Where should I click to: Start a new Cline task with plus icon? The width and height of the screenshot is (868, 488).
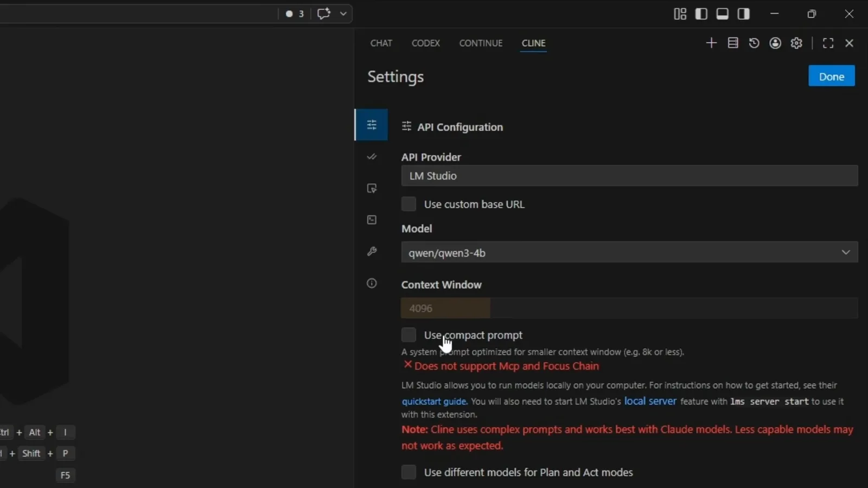711,43
